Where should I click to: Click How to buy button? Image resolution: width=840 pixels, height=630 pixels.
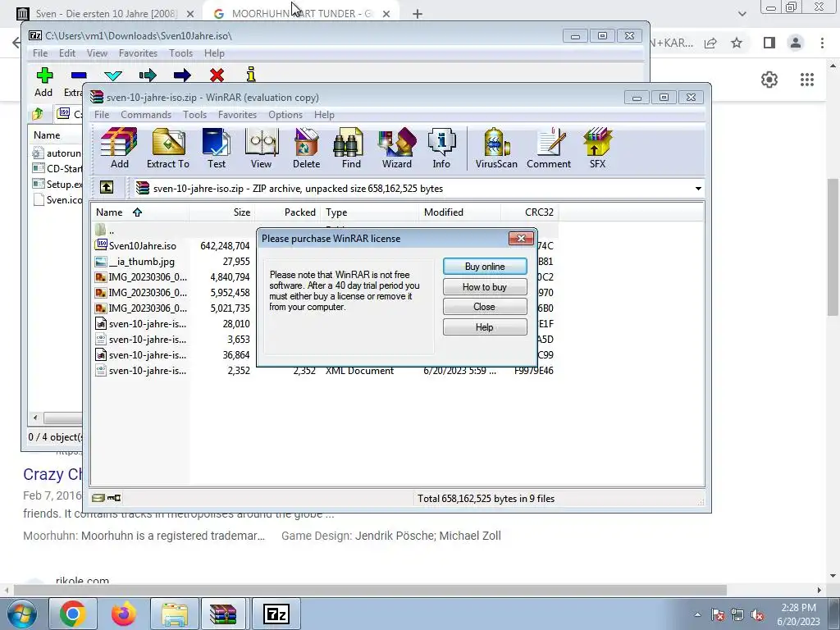pyautogui.click(x=485, y=286)
